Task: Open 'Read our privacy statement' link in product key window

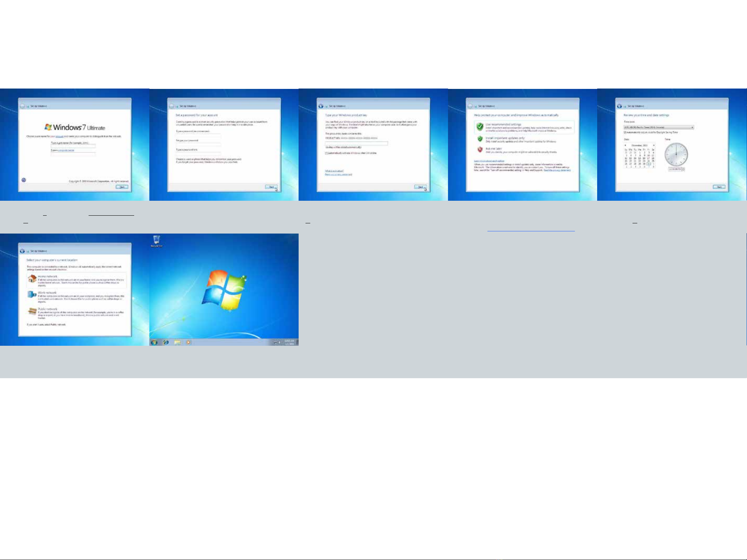Action: 339,175
